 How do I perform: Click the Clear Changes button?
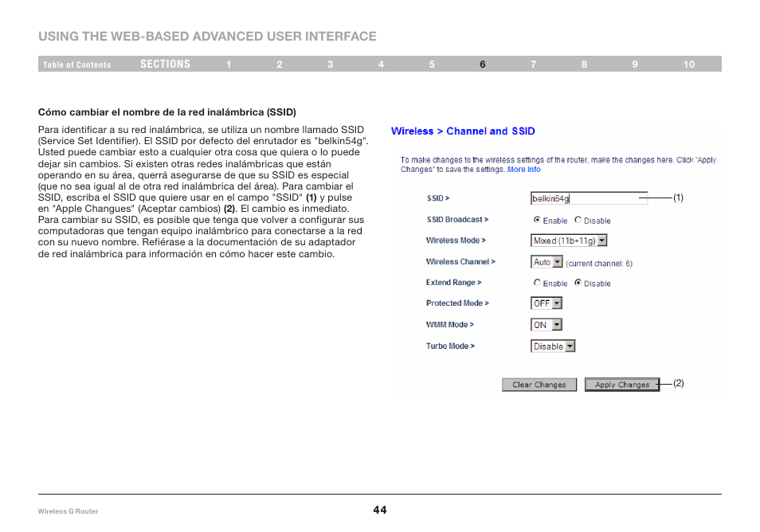click(x=539, y=385)
